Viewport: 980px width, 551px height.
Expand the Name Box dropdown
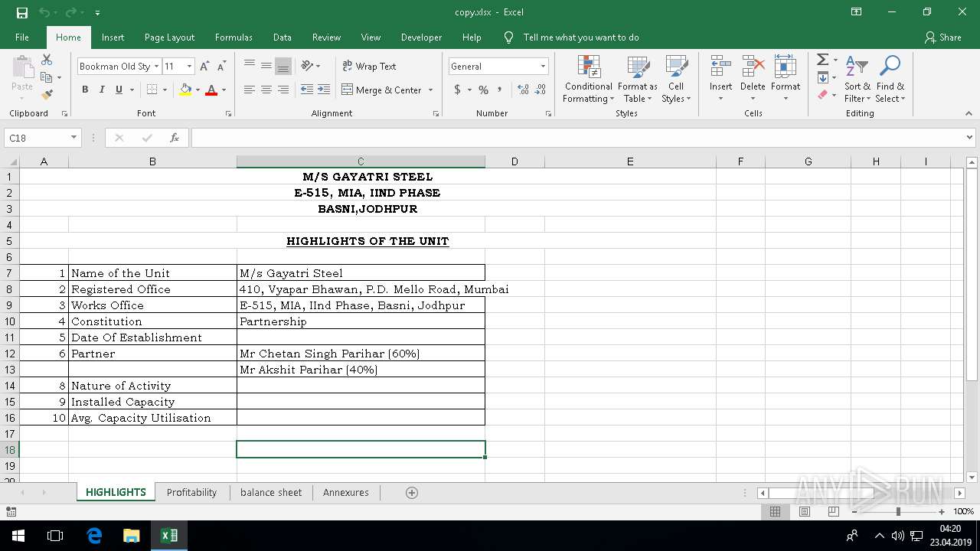click(x=74, y=138)
